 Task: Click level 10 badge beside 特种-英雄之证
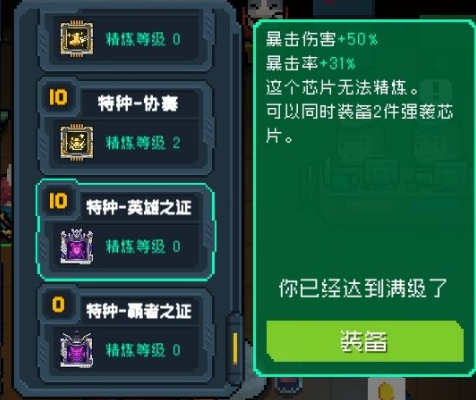[x=58, y=201]
